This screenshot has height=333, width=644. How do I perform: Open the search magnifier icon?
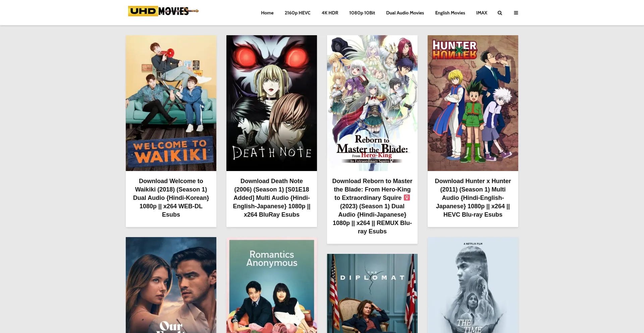click(500, 13)
